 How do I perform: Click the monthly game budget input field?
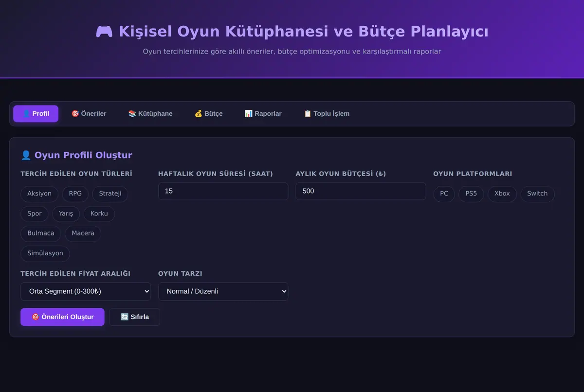(361, 191)
